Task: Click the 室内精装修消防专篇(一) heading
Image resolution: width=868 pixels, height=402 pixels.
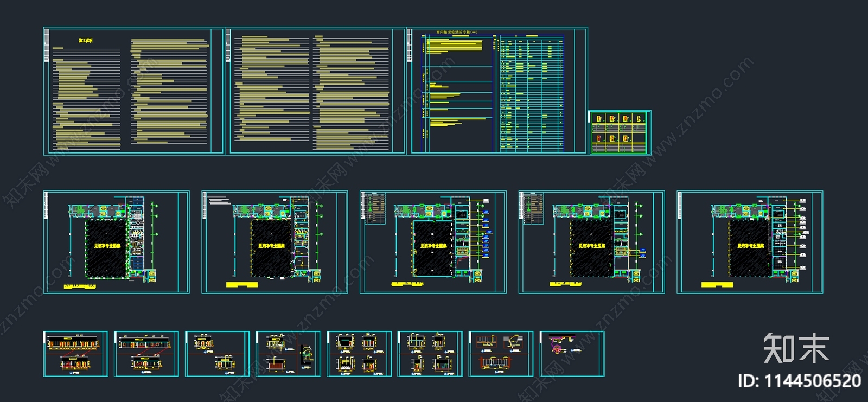Action: coord(457,33)
